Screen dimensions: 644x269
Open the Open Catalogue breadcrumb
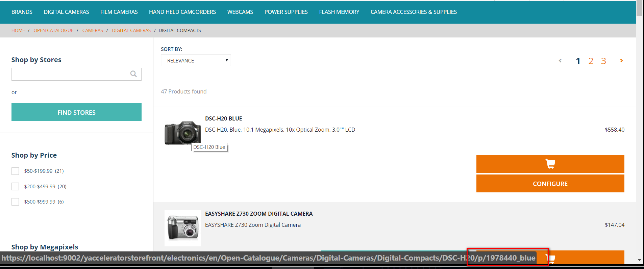pos(53,30)
